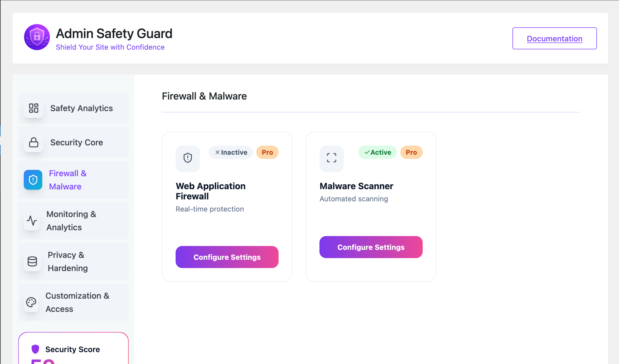619x364 pixels.
Task: Open the Privacy & Hardening section
Action: 68,261
